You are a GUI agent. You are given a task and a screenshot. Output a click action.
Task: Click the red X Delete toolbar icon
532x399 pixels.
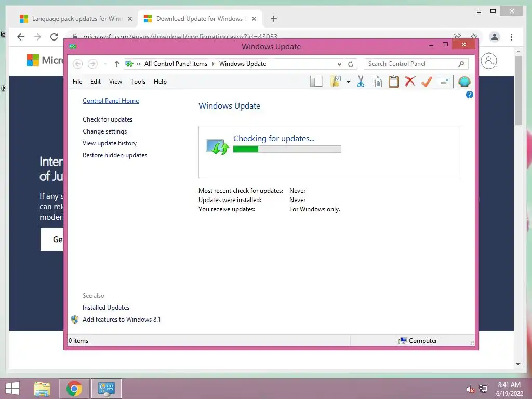tap(410, 82)
